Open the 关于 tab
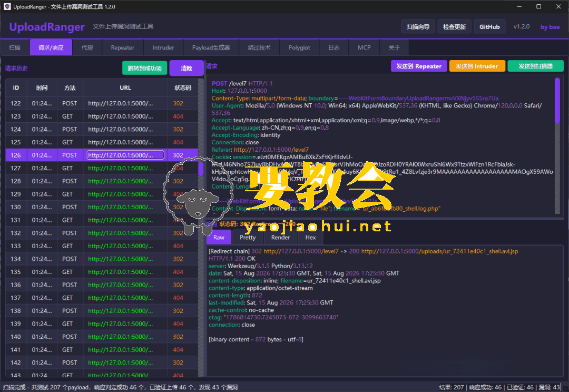The width and height of the screenshot is (569, 392). click(395, 47)
